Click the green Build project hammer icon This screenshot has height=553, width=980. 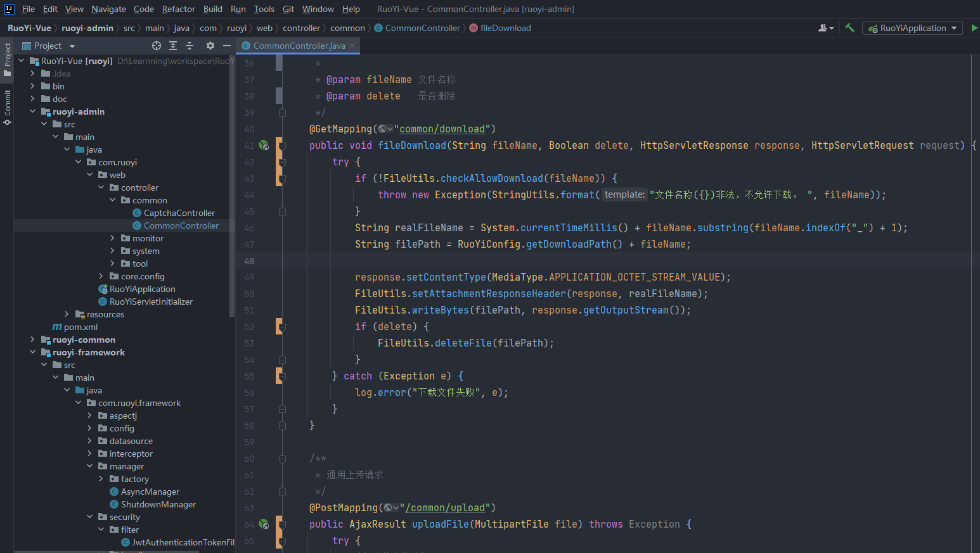[x=849, y=28]
